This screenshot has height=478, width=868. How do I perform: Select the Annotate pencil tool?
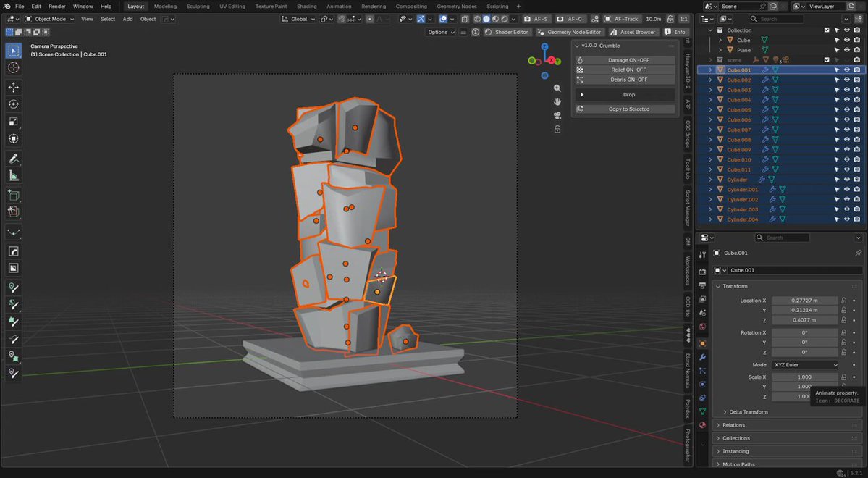coord(14,159)
